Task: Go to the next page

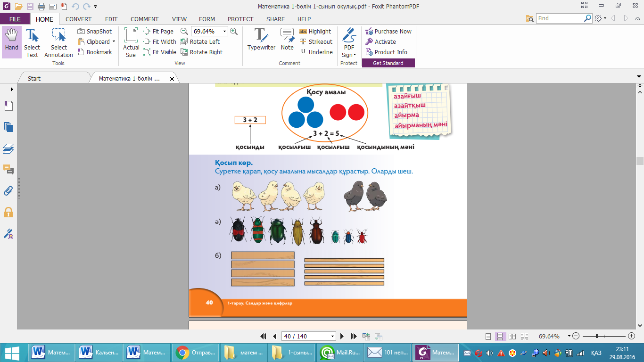Action: [x=342, y=337]
